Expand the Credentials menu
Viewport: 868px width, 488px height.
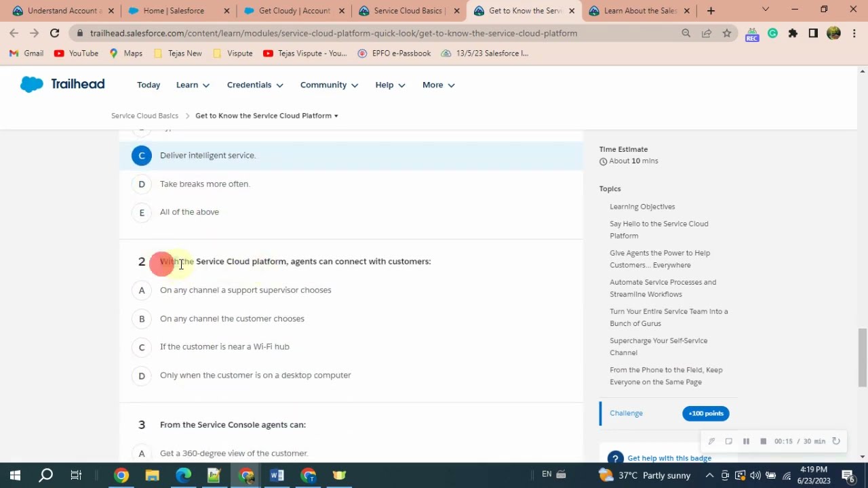[x=255, y=85]
